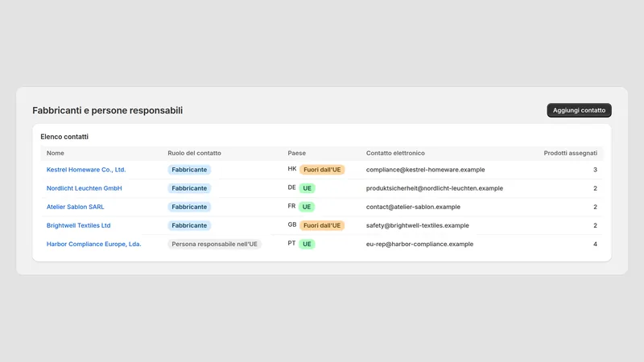The width and height of the screenshot is (644, 362).
Task: Click the Nome column header
Action: tap(55, 153)
